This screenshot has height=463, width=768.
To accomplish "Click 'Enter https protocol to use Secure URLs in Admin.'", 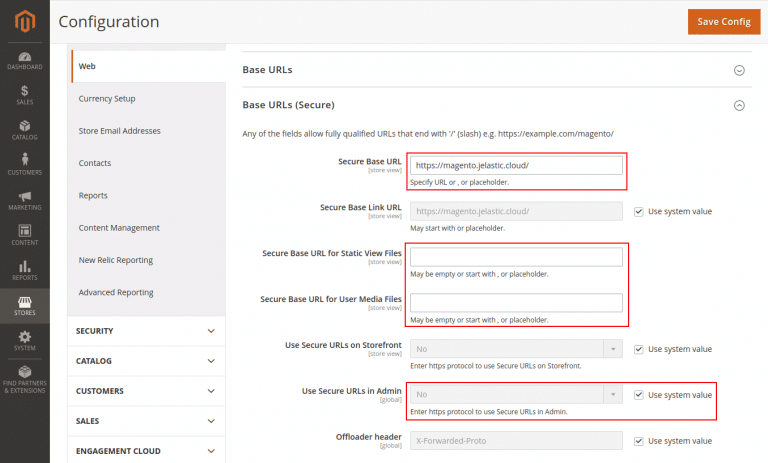I will pyautogui.click(x=489, y=412).
